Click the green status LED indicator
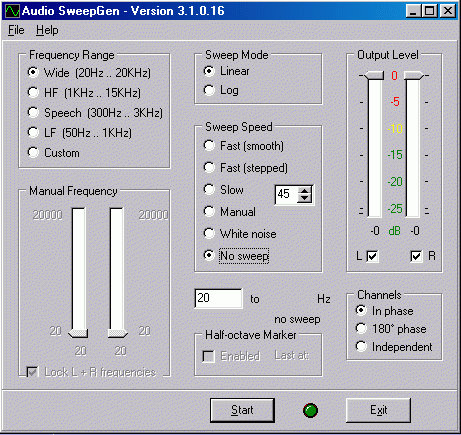461x435 pixels. [x=310, y=410]
